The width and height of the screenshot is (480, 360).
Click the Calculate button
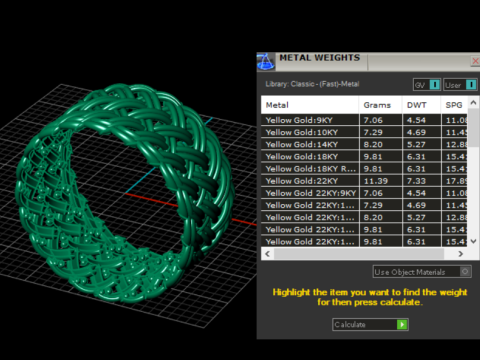pyautogui.click(x=370, y=324)
